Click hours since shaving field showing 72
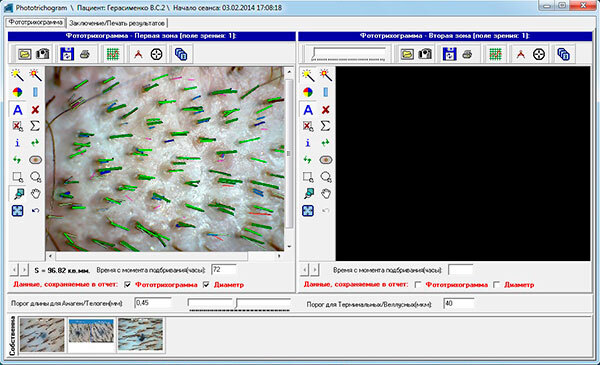The image size is (600, 365). point(223,269)
